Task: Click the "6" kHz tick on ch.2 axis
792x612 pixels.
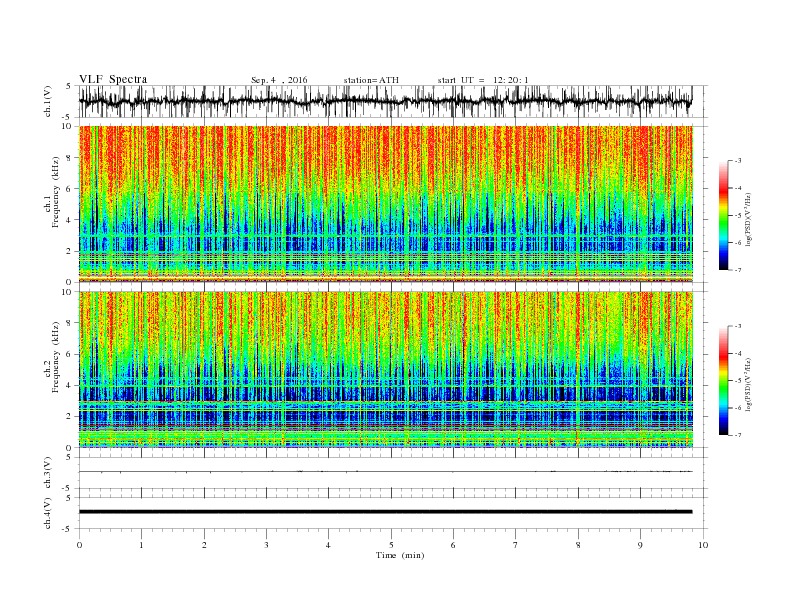Action: tap(70, 354)
